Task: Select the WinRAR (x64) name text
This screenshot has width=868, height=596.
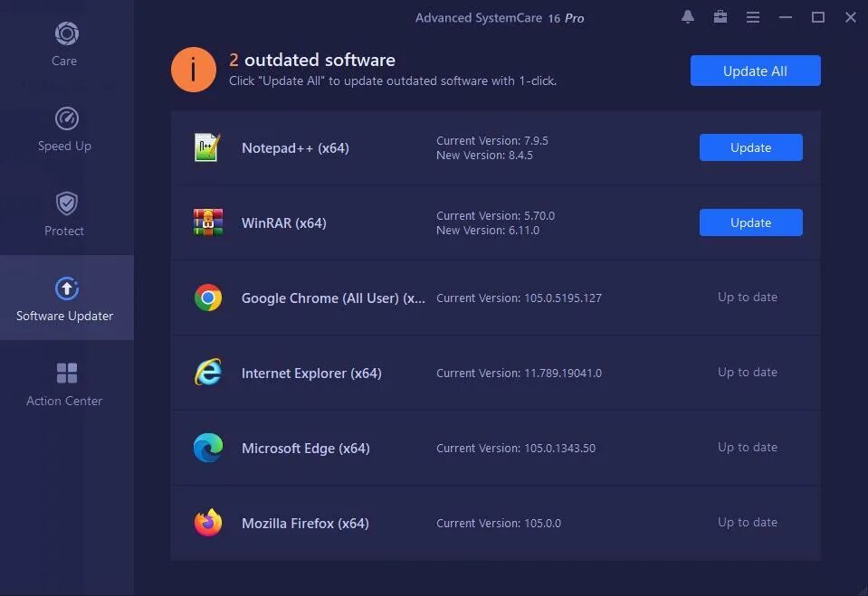Action: (x=284, y=223)
